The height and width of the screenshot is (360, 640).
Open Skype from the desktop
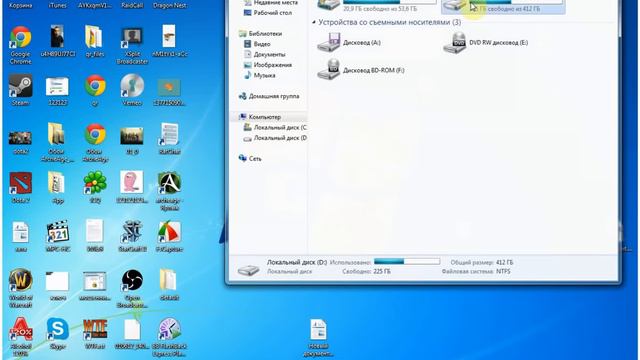[x=58, y=333]
